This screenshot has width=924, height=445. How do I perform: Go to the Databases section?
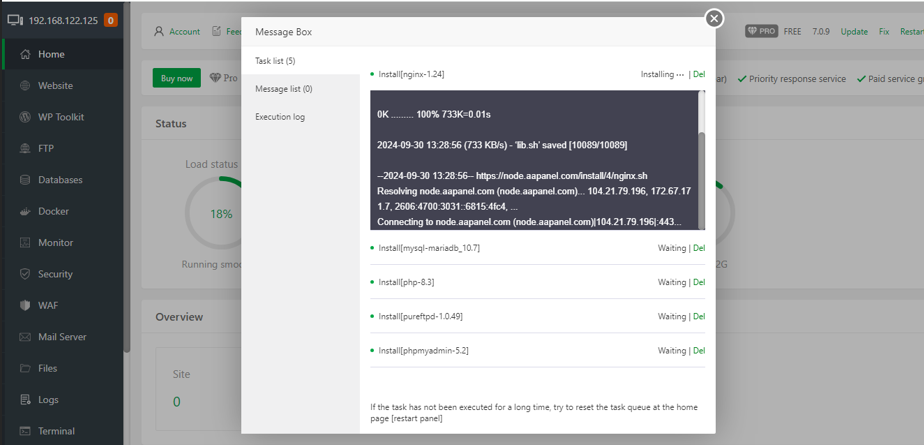coord(62,180)
